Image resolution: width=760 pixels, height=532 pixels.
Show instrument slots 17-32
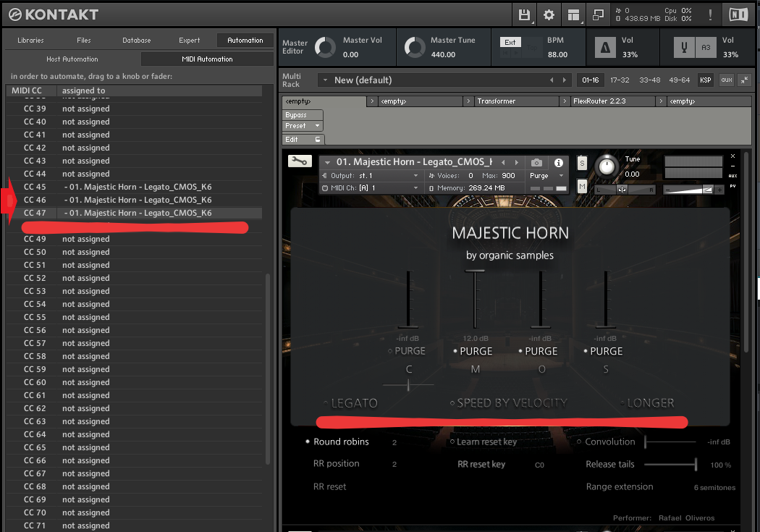(x=620, y=80)
